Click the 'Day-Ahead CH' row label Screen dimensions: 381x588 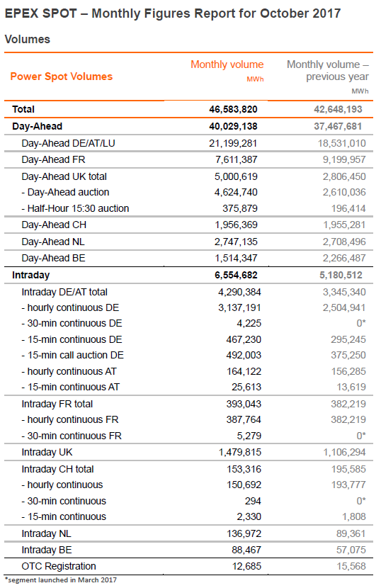[x=54, y=225]
